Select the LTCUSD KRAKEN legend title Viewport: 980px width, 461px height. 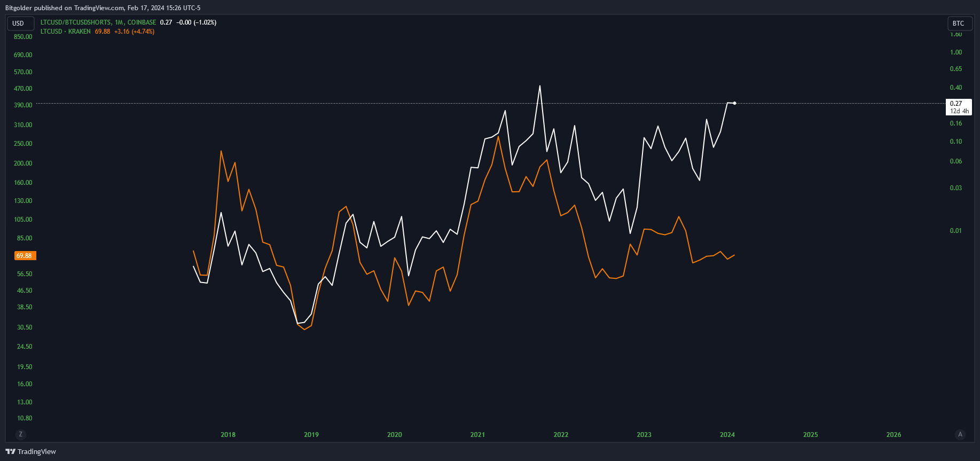[66, 32]
